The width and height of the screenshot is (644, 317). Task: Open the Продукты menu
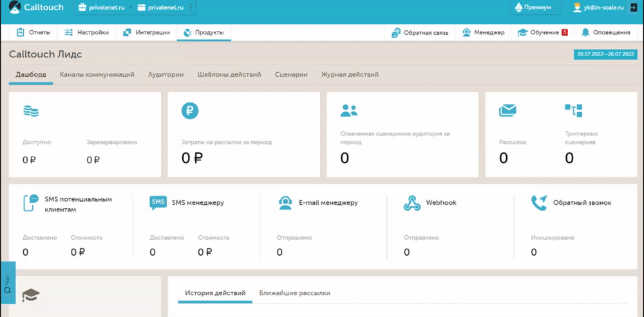[204, 33]
